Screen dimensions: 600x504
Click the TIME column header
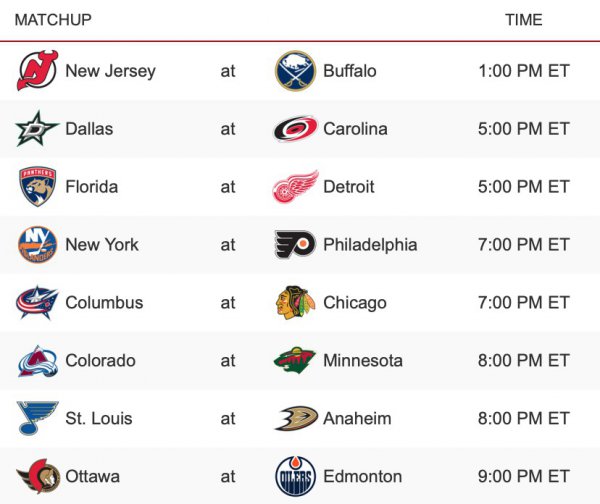coord(524,20)
